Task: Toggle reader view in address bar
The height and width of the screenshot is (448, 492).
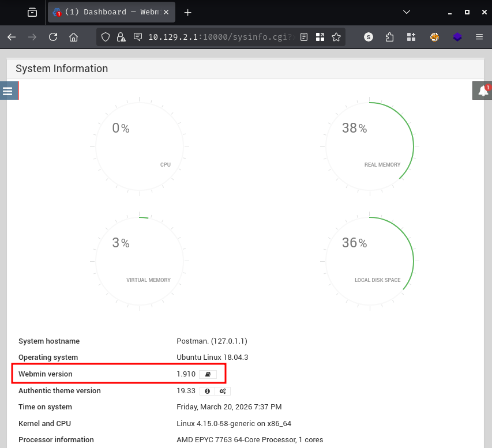Action: tap(304, 37)
